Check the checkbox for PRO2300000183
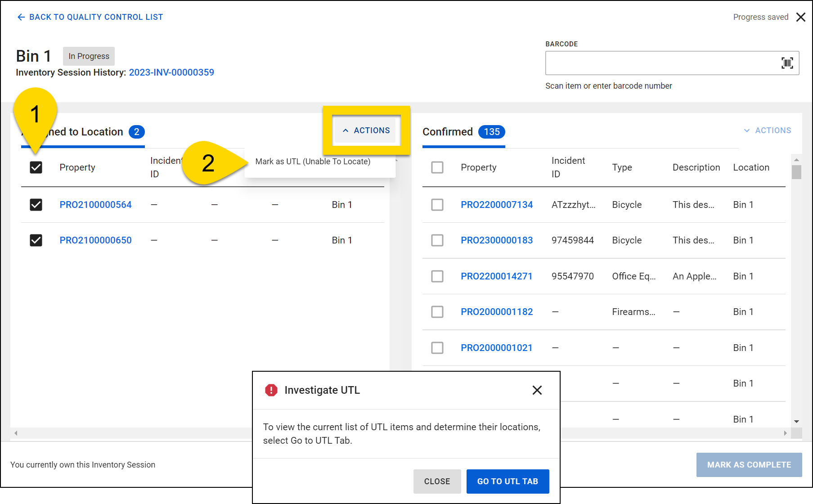Viewport: 813px width, 504px height. point(437,240)
